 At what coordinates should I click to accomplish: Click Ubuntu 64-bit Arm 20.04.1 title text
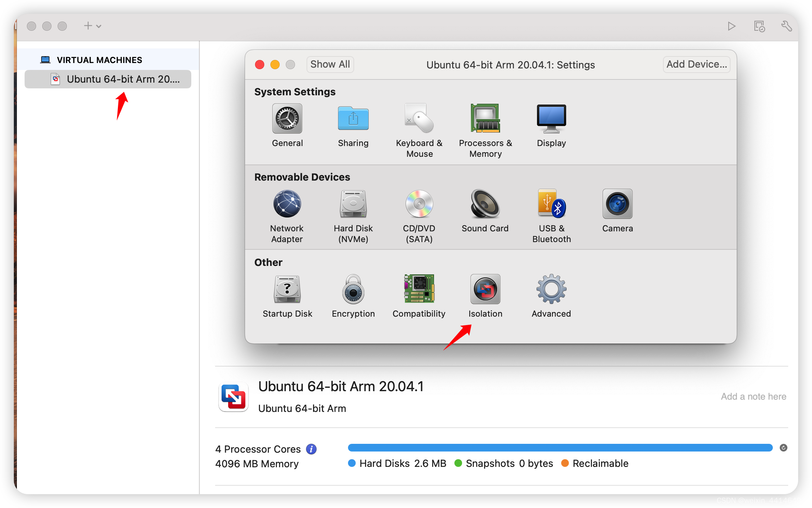click(341, 387)
